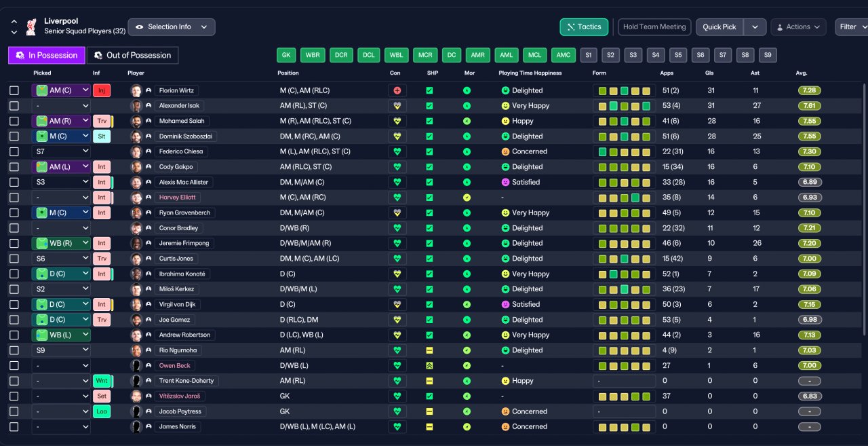Click Harvey Elliott's yellow morale icon
The image size is (868, 446).
467,198
